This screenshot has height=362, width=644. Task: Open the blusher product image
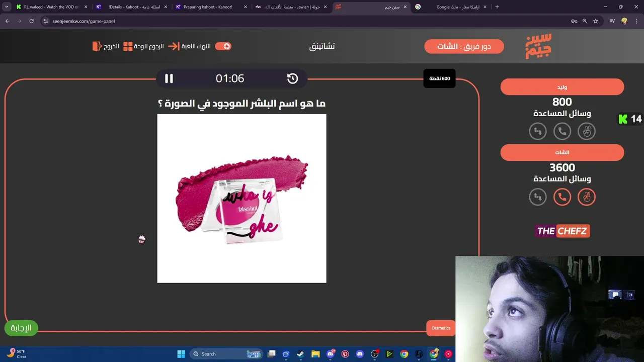click(x=242, y=198)
